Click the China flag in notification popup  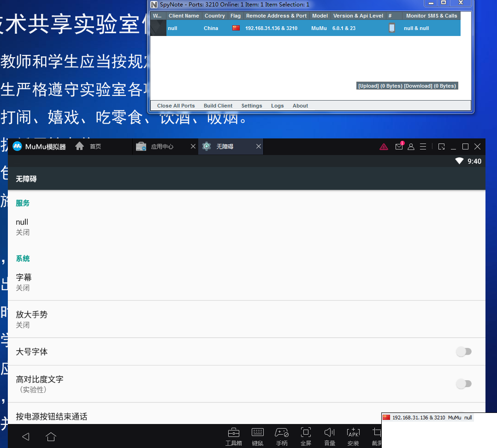tap(386, 418)
